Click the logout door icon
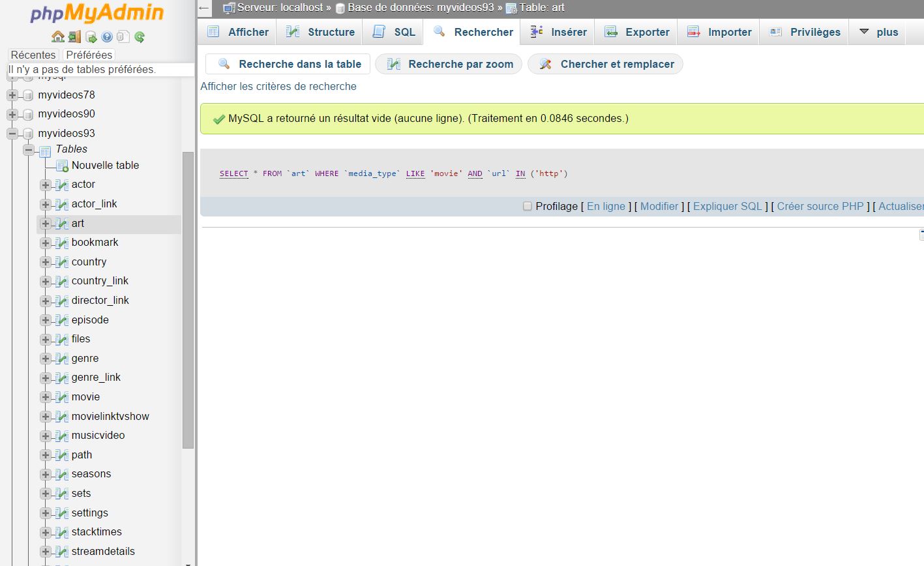Image resolution: width=924 pixels, height=566 pixels. point(74,37)
